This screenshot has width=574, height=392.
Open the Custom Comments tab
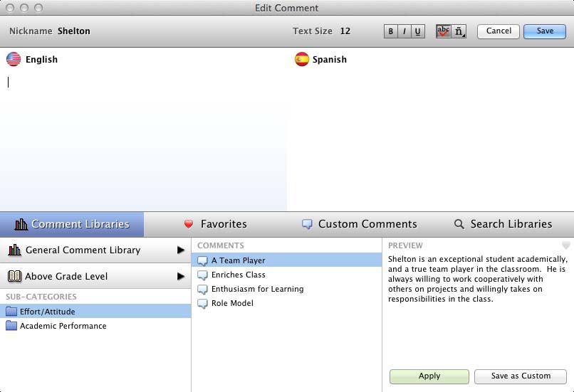click(x=360, y=224)
